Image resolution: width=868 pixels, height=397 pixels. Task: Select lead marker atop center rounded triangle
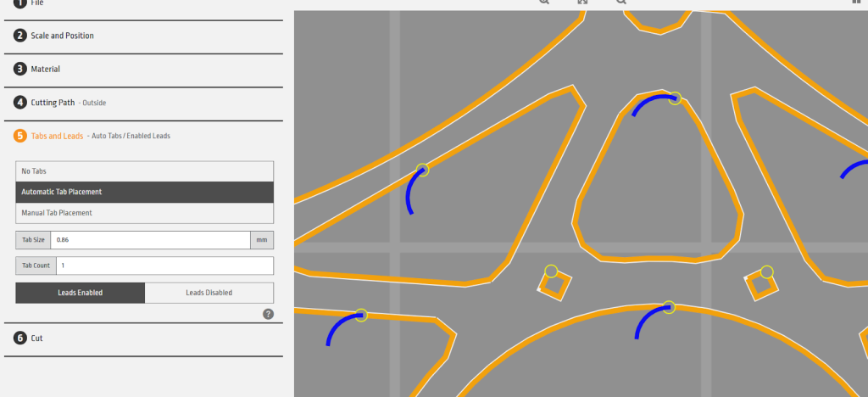coord(674,98)
